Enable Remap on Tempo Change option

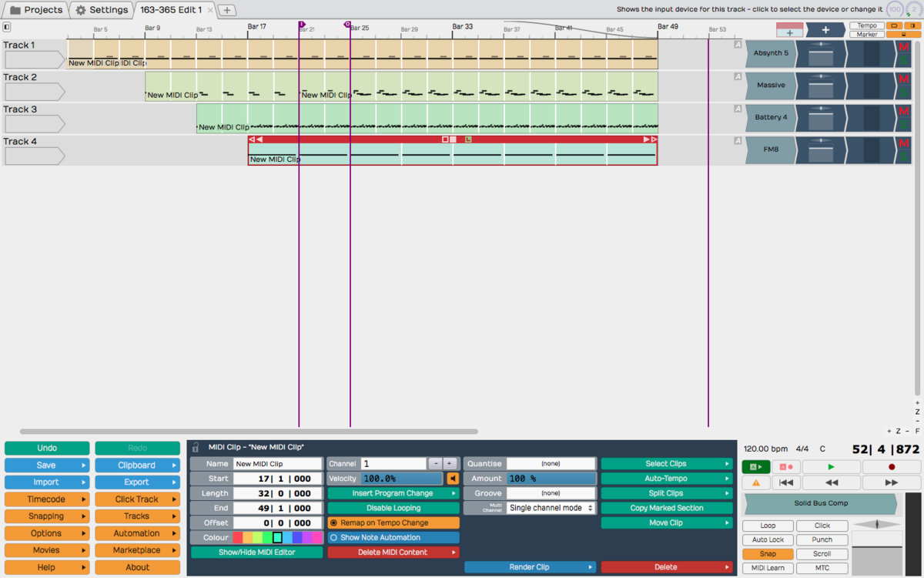click(333, 523)
